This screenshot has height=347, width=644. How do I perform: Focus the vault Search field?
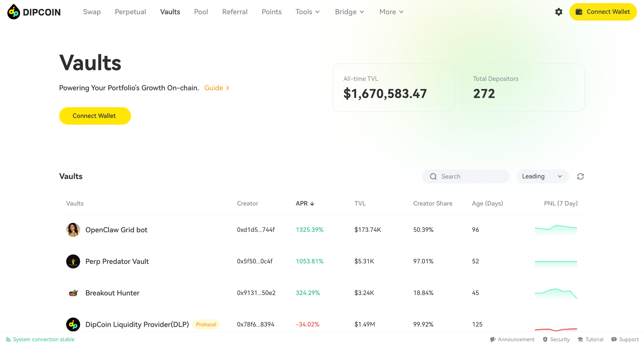pyautogui.click(x=465, y=176)
